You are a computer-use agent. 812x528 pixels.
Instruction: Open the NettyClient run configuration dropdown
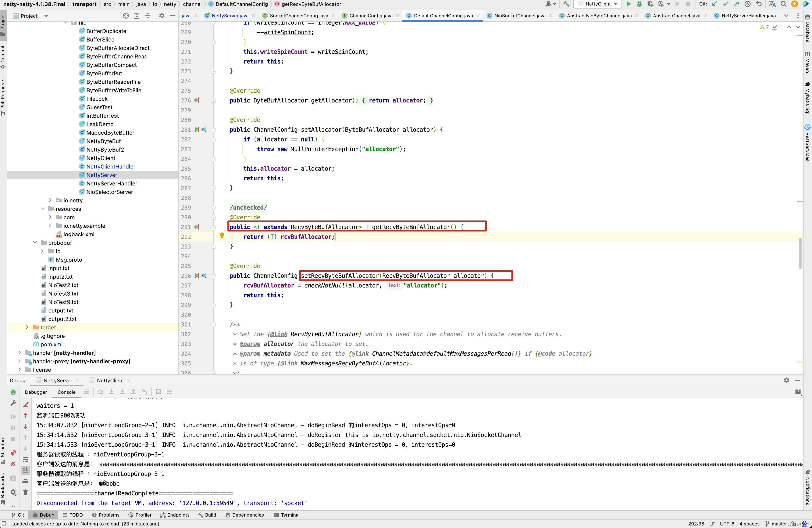point(598,4)
